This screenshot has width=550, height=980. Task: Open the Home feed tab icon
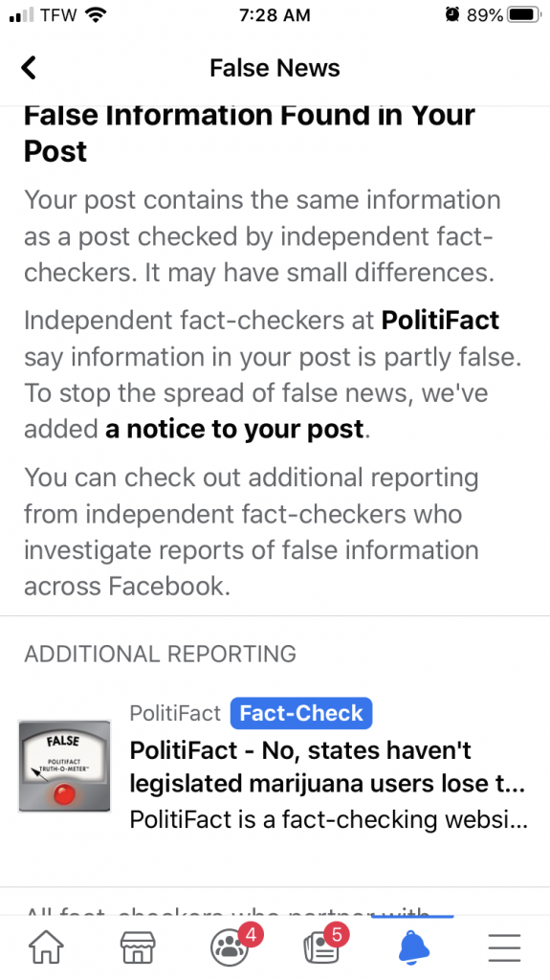[46, 947]
